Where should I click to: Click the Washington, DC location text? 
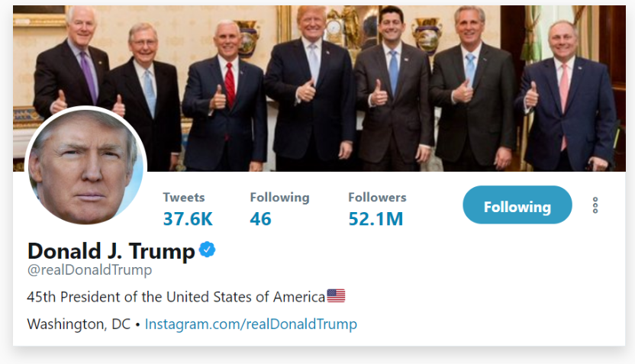[x=79, y=324]
